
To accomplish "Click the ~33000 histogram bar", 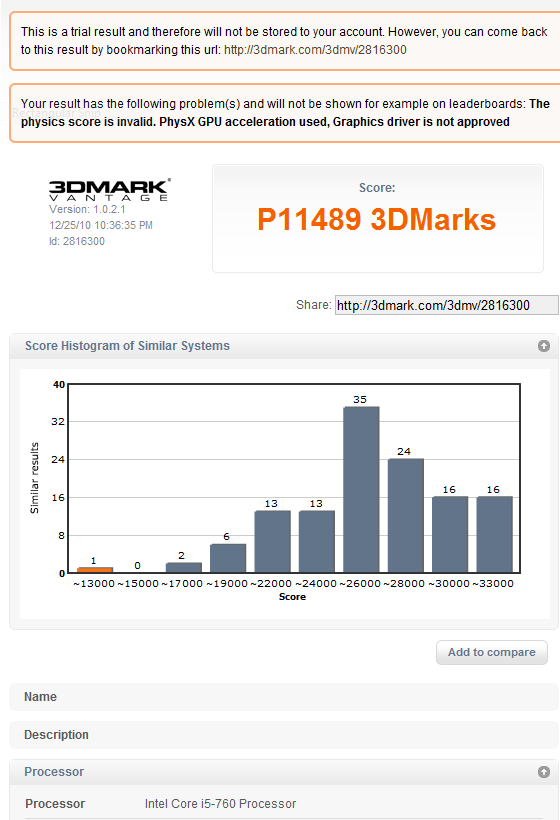I will pyautogui.click(x=495, y=534).
